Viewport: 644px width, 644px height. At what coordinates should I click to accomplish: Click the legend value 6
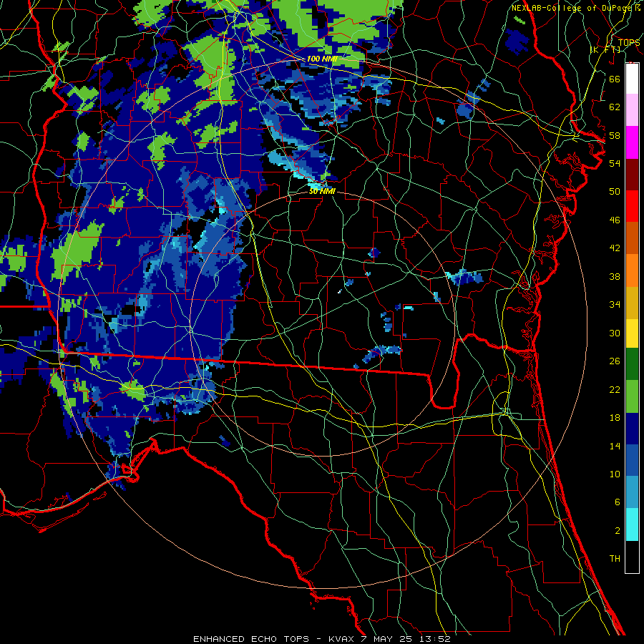click(617, 502)
